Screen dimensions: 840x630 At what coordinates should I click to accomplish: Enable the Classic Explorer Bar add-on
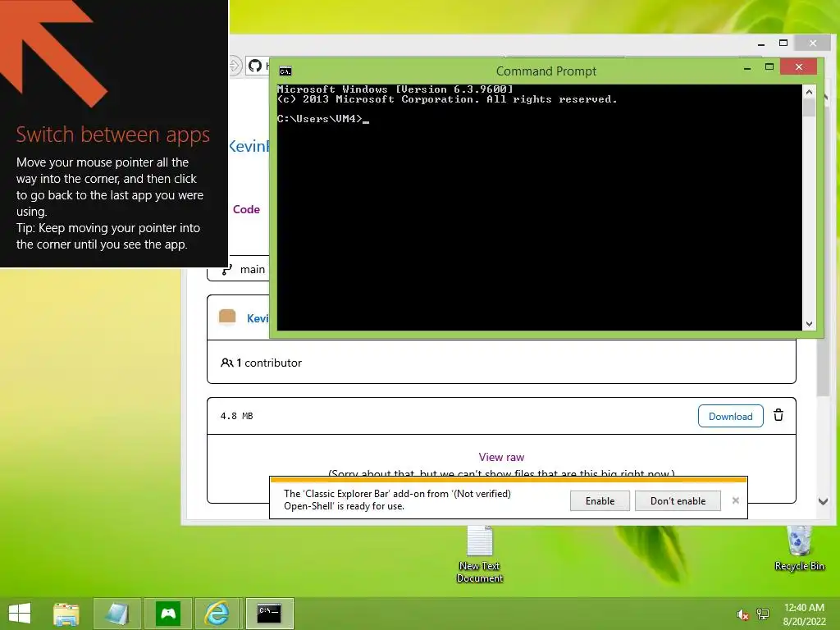pos(600,501)
